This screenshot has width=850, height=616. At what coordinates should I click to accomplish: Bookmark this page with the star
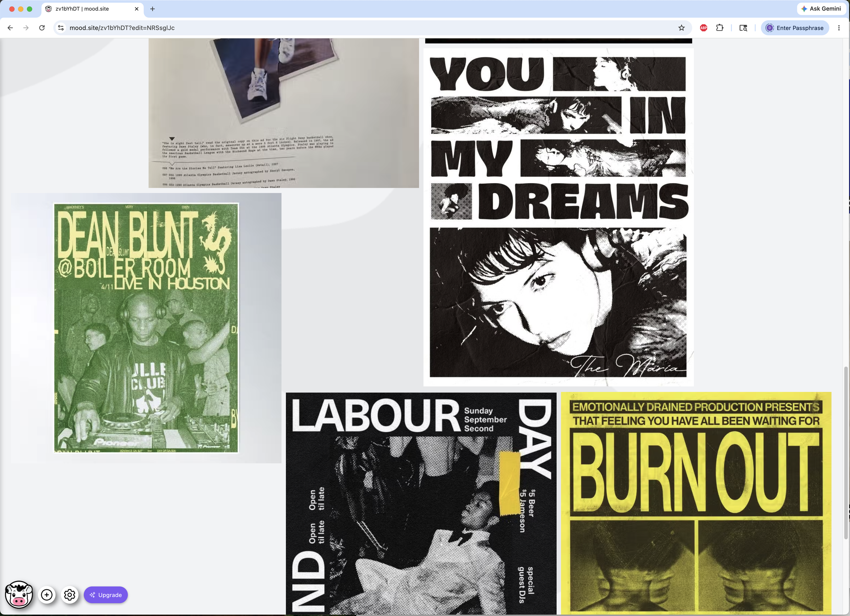(x=681, y=28)
